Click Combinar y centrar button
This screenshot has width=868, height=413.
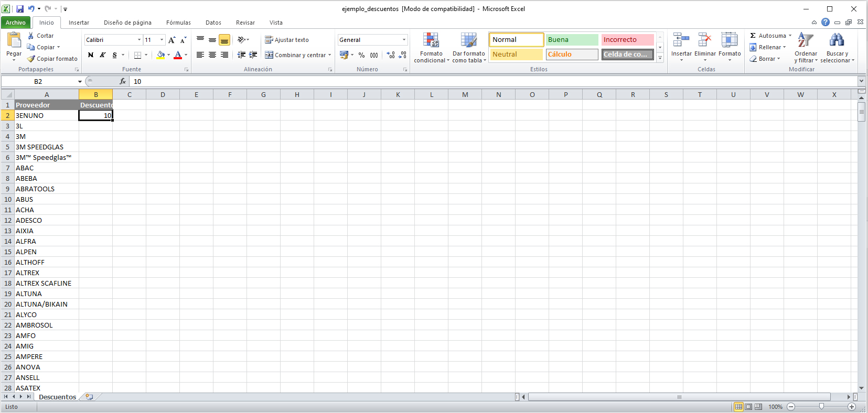[295, 55]
